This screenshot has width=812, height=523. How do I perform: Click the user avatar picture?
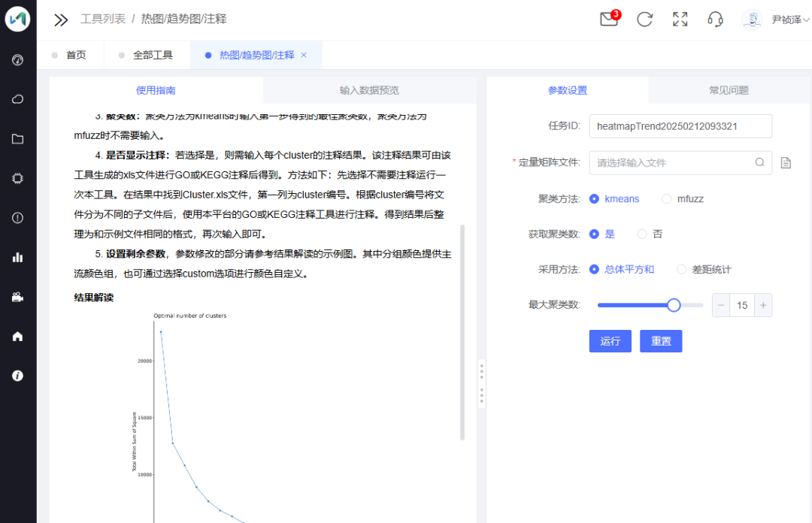[752, 20]
